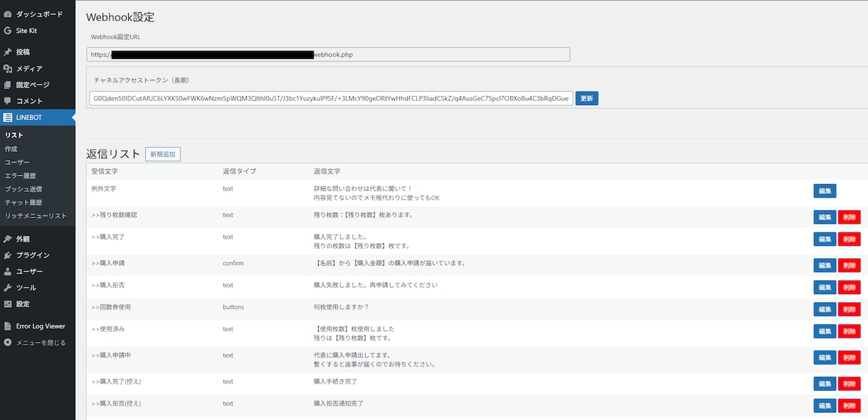Delete the >>購入拒否 row

click(x=850, y=288)
